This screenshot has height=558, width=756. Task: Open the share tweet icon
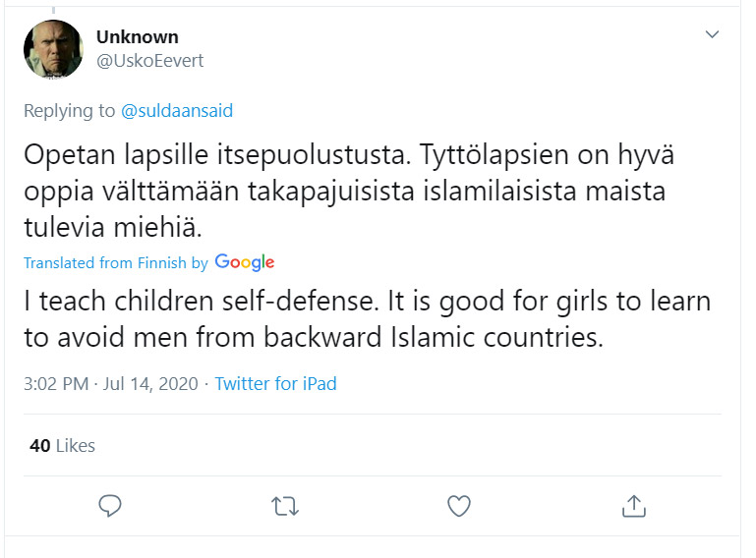[634, 505]
